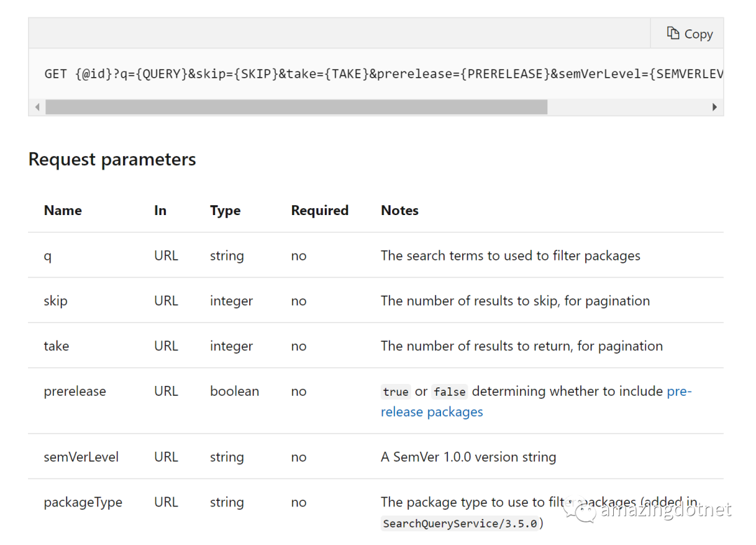Viewport: 756px width, 545px height.
Task: Click the 'integer' type in the take row
Action: click(232, 346)
